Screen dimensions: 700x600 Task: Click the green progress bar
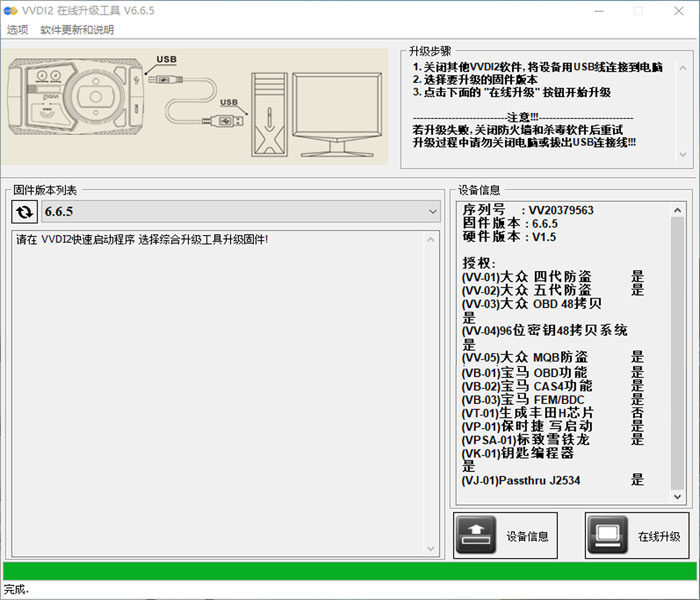[350, 571]
